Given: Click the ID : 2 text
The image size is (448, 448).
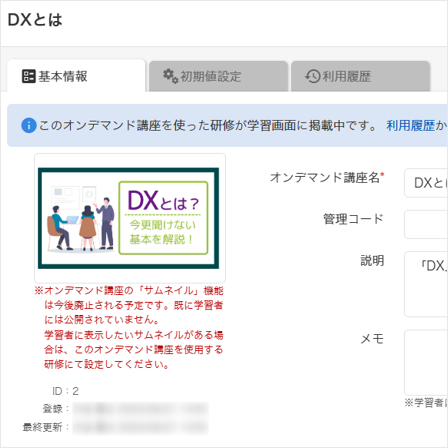Looking at the screenshot, I should point(65,391).
